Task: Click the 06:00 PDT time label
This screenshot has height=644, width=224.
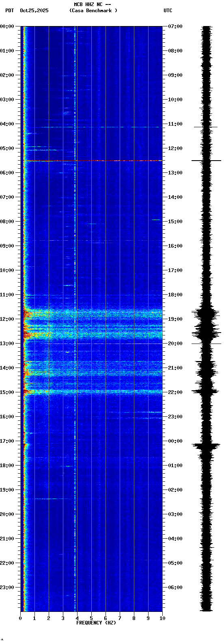Action: [7, 173]
